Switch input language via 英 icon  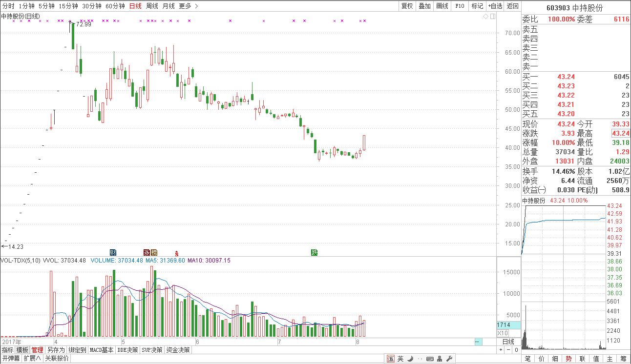(400, 359)
